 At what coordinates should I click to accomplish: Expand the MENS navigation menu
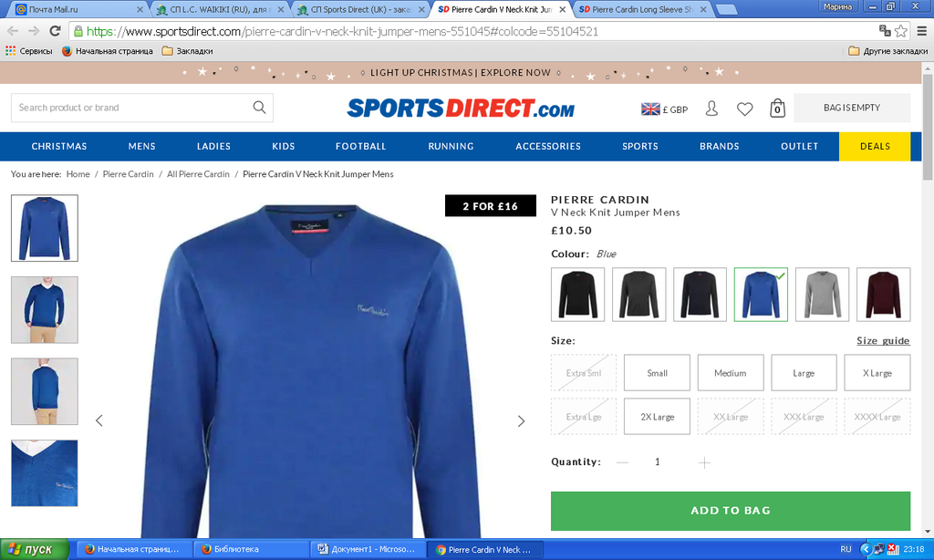tap(141, 147)
